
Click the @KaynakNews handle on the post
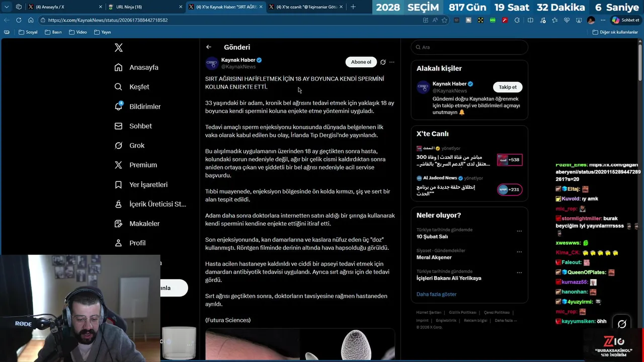point(238,67)
